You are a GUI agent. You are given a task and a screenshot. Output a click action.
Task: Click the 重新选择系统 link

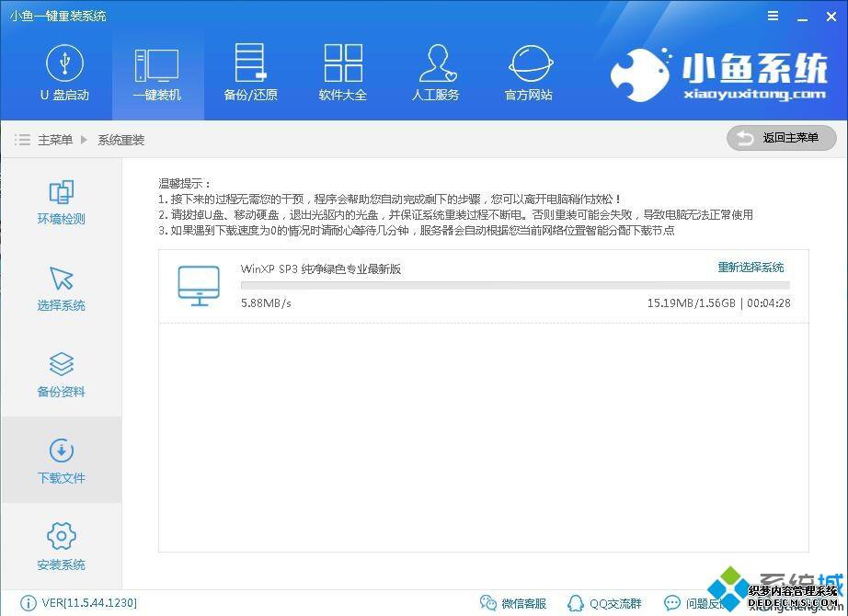point(751,268)
